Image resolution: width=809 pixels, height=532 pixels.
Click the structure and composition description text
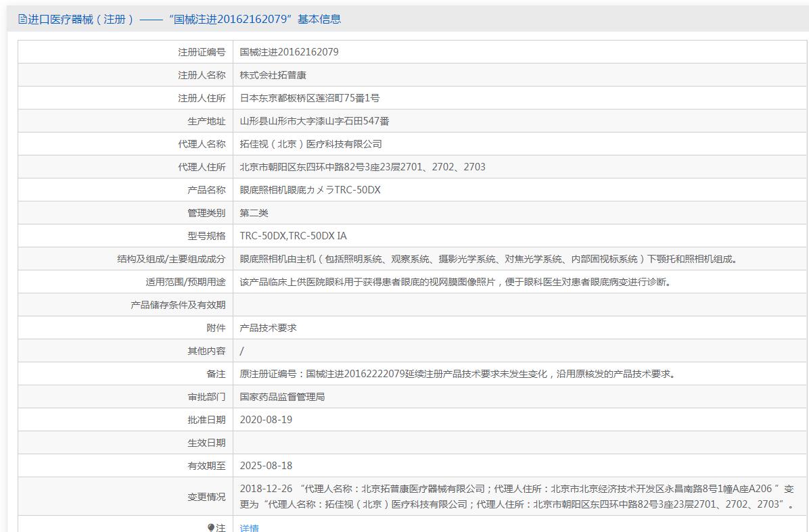coord(489,259)
